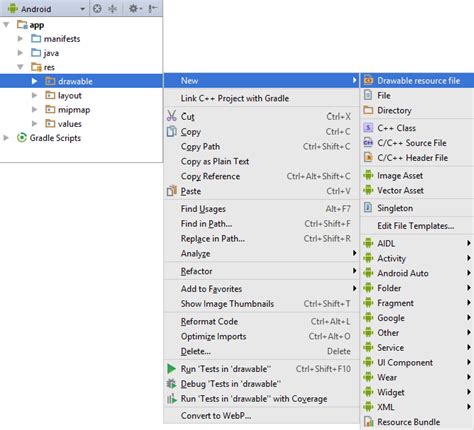Image resolution: width=474 pixels, height=430 pixels.
Task: Click the Gradle Scripts icon
Action: (x=22, y=138)
